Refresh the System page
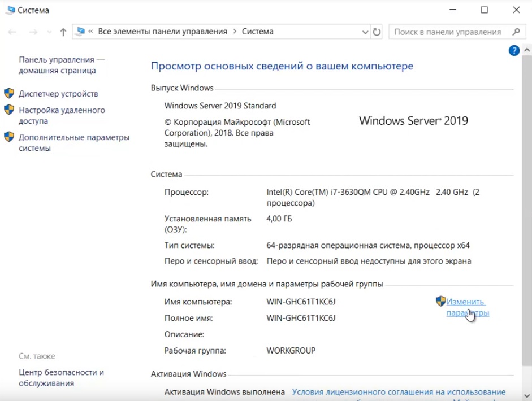This screenshot has height=401, width=532. (x=377, y=32)
